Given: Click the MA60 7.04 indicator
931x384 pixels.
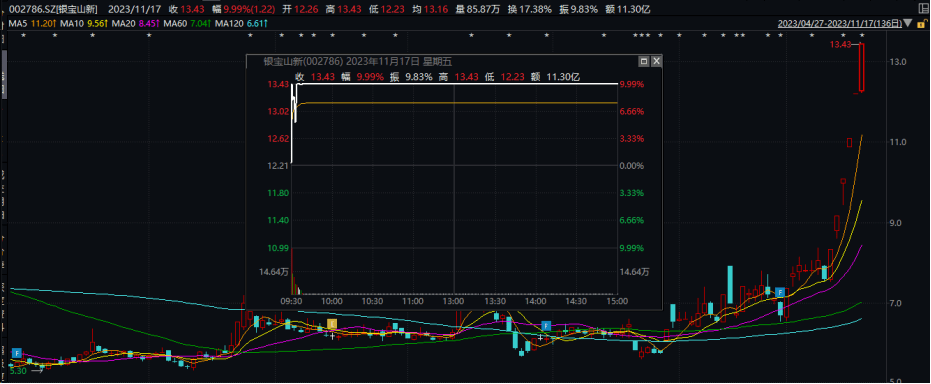Looking at the screenshot, I should 186,24.
